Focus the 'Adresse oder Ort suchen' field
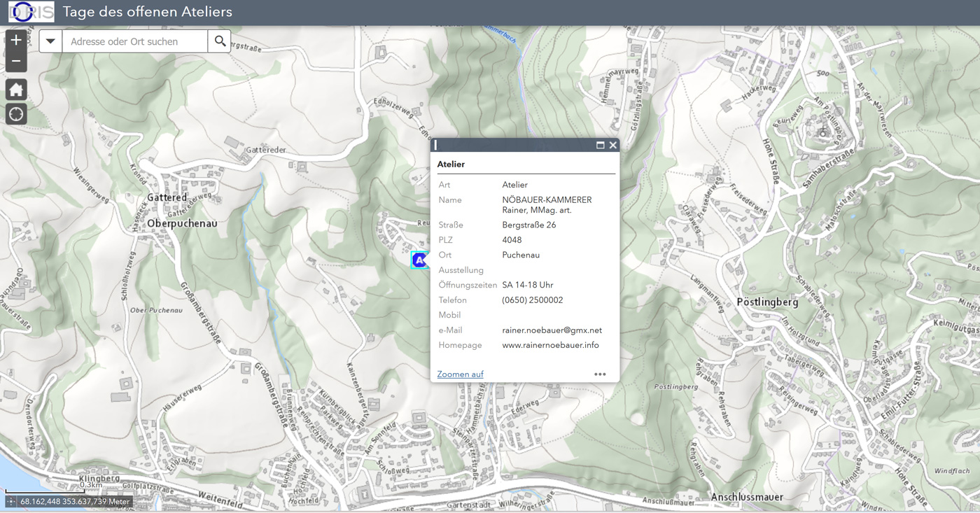The image size is (980, 513). 134,41
